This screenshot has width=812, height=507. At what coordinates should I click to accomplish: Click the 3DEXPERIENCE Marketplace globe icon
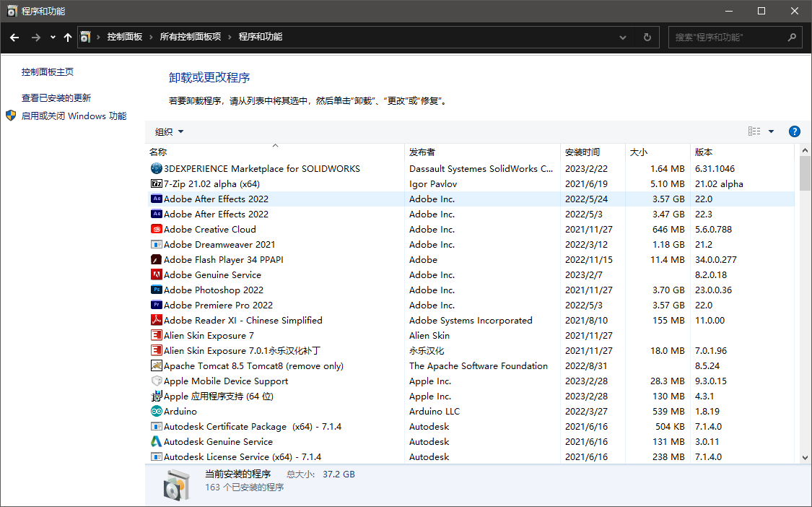coord(157,168)
